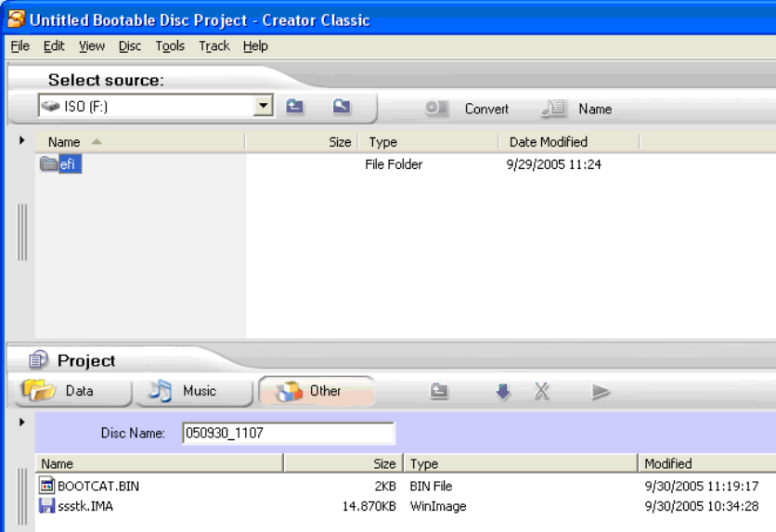Click the Convert disc icon

coord(436,108)
